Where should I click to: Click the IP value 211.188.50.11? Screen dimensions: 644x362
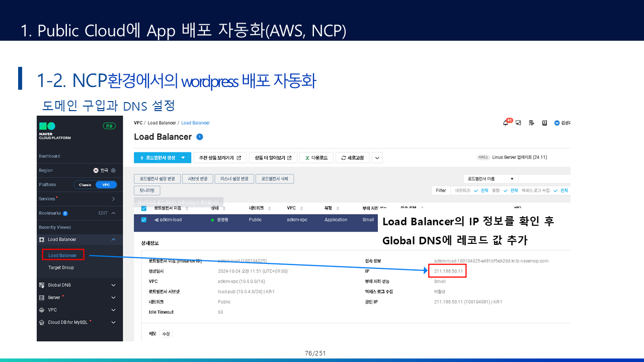(448, 271)
